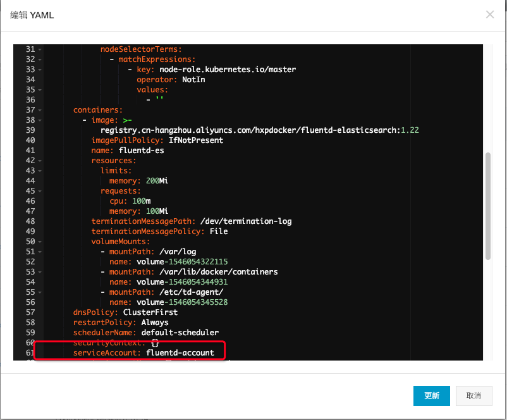Collapse limits block at line 43
This screenshot has width=507, height=420.
coord(40,171)
